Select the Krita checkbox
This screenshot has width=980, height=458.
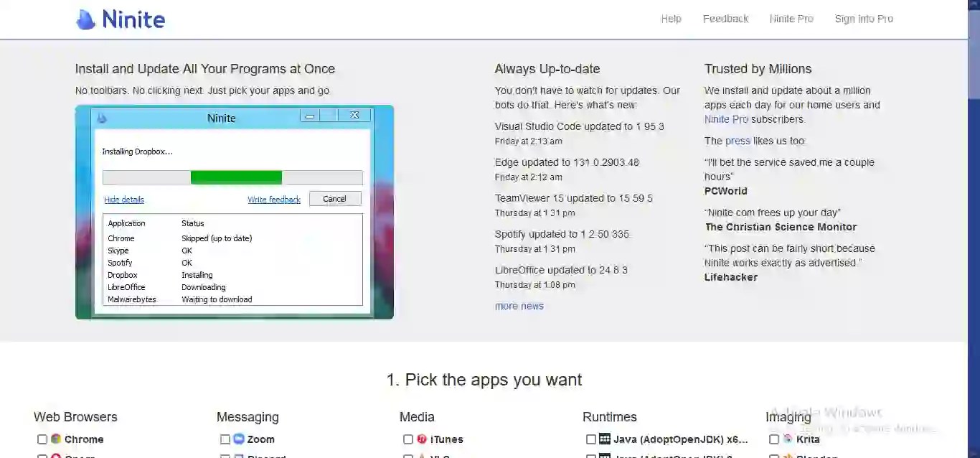(x=774, y=439)
